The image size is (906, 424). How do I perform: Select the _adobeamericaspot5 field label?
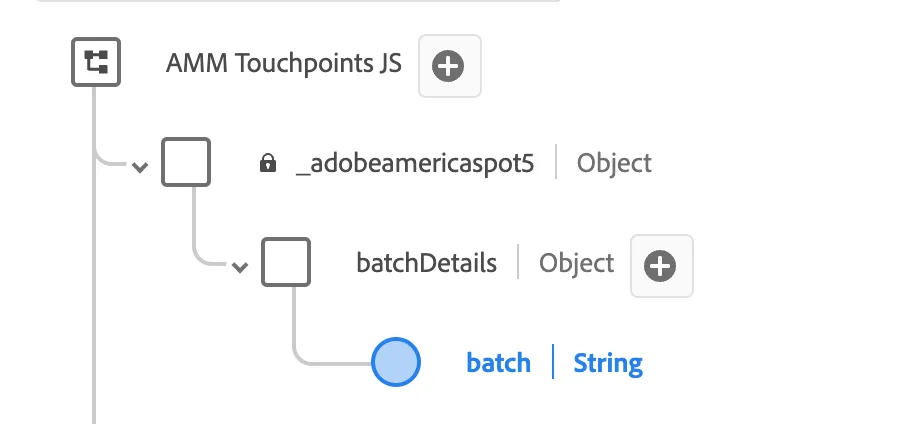pyautogui.click(x=415, y=163)
